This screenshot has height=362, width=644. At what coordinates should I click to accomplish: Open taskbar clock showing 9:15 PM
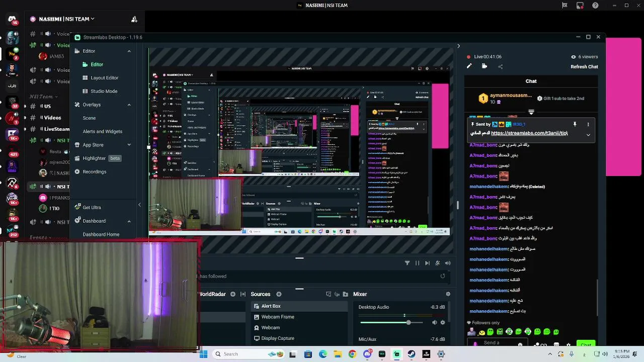[x=621, y=354]
